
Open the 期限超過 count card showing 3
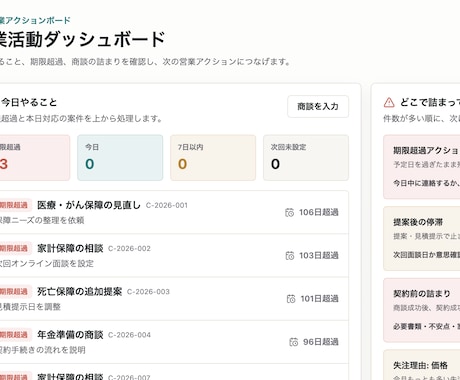coord(35,158)
